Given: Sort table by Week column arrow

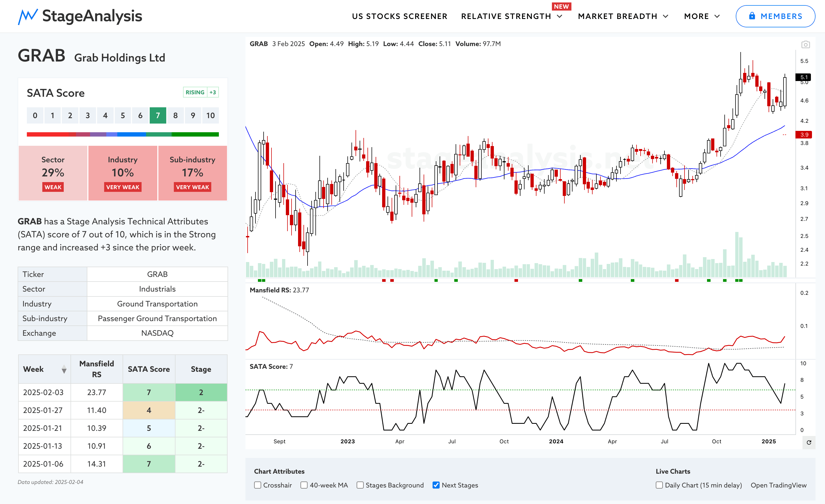Looking at the screenshot, I should click(64, 369).
